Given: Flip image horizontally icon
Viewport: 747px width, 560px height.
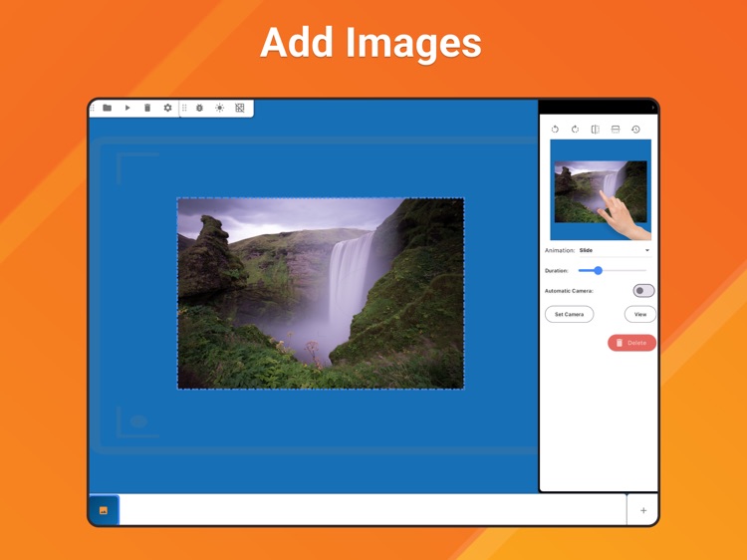Looking at the screenshot, I should pyautogui.click(x=595, y=130).
